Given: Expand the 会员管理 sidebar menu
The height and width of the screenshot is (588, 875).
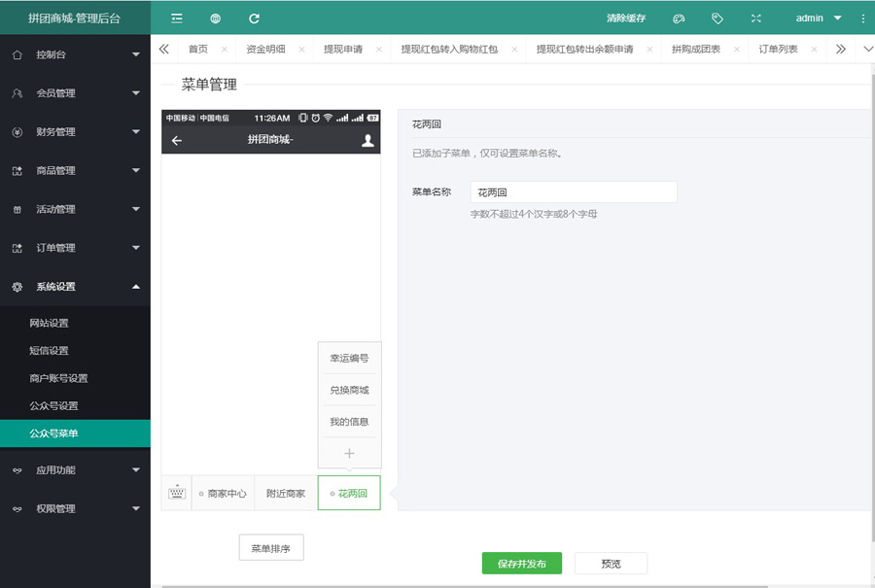Looking at the screenshot, I should 75,93.
